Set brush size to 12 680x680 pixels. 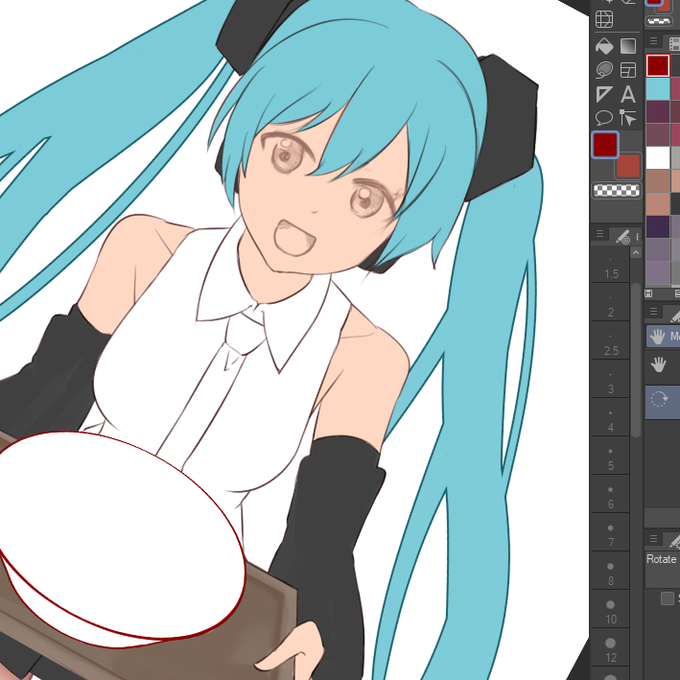[x=611, y=646]
